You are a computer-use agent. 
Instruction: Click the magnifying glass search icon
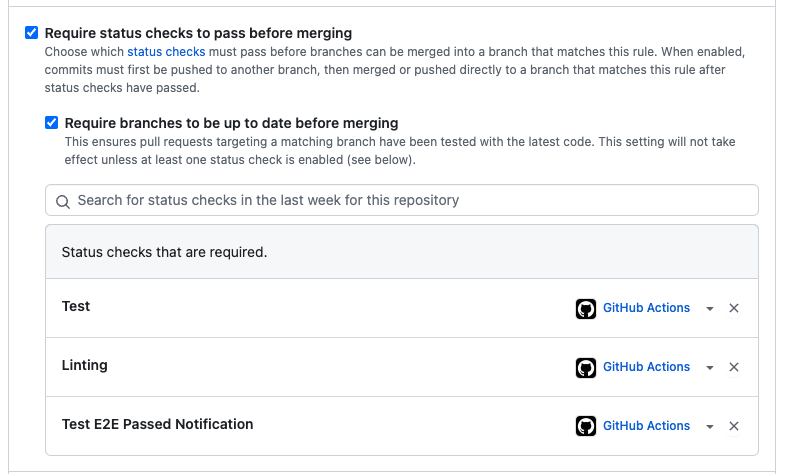[x=63, y=201]
